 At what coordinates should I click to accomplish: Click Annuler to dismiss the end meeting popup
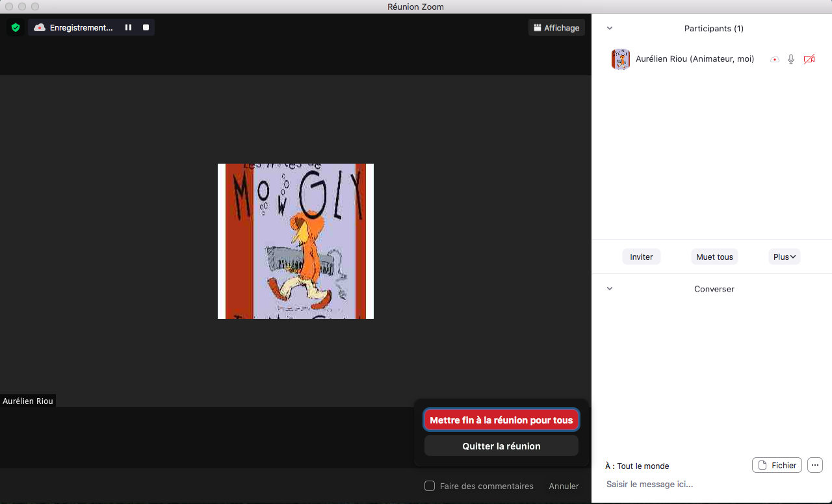pyautogui.click(x=564, y=486)
